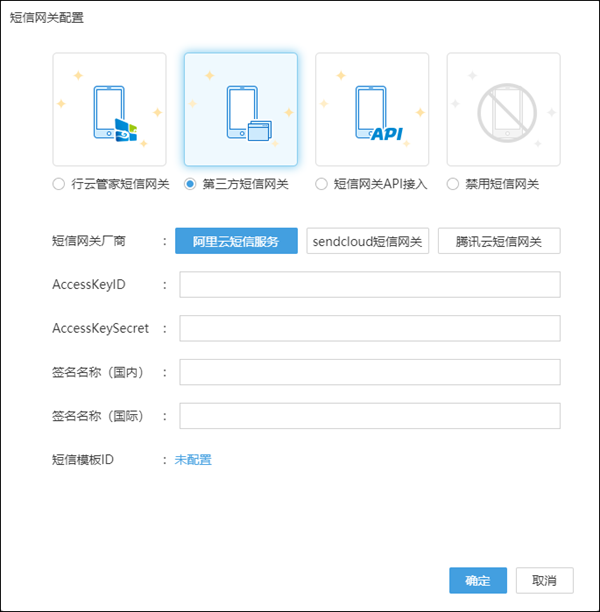The width and height of the screenshot is (600, 612).
Task: Click the 行云管家短信网关 option label text
Action: pyautogui.click(x=120, y=184)
